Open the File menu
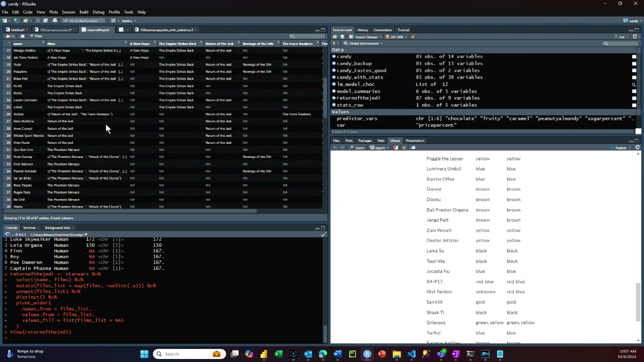The image size is (644, 362). tap(5, 12)
